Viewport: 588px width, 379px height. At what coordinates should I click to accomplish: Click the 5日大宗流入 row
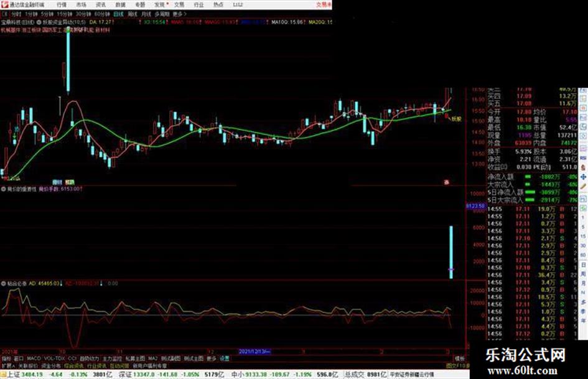pyautogui.click(x=533, y=200)
